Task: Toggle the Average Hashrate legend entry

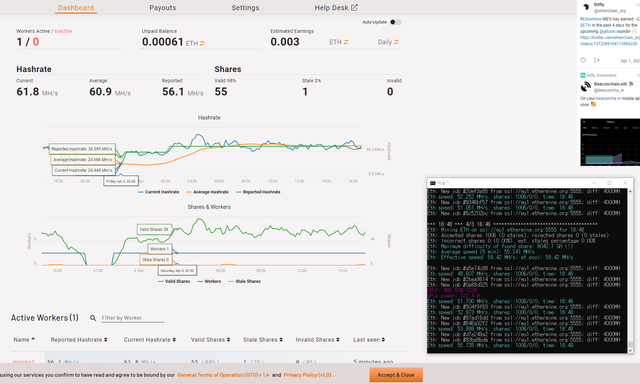Action: pyautogui.click(x=207, y=192)
